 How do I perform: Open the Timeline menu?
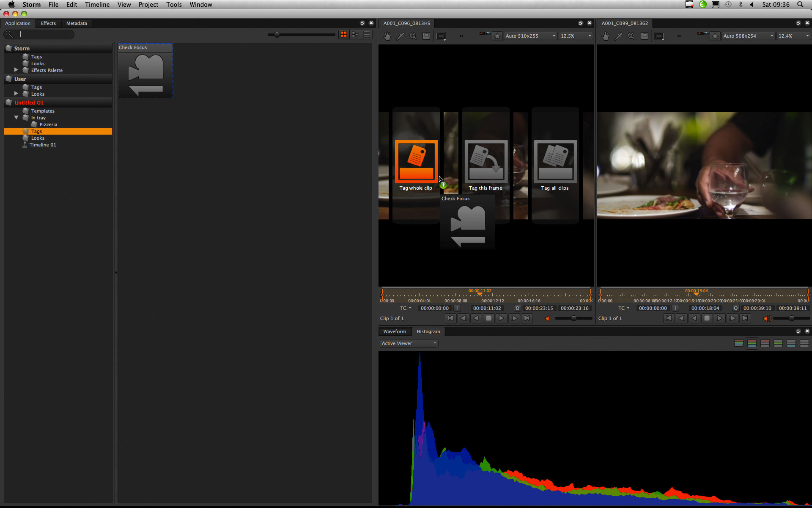point(97,5)
